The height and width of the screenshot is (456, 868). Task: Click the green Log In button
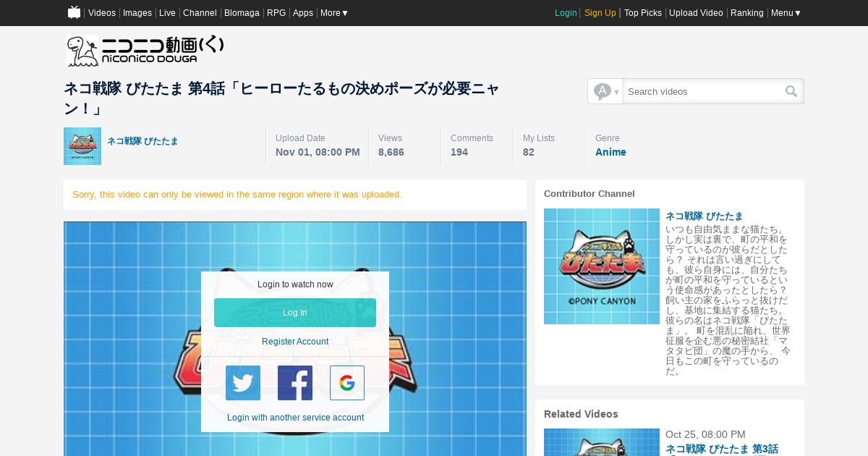pos(295,313)
